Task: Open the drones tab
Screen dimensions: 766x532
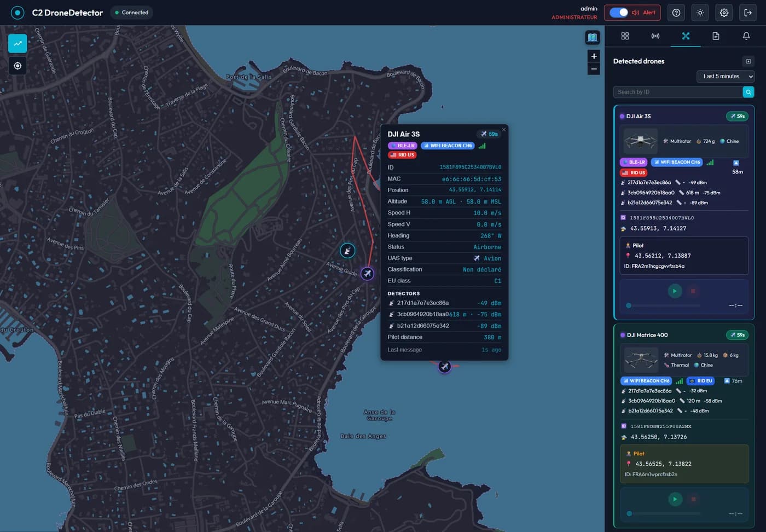Action: (686, 36)
